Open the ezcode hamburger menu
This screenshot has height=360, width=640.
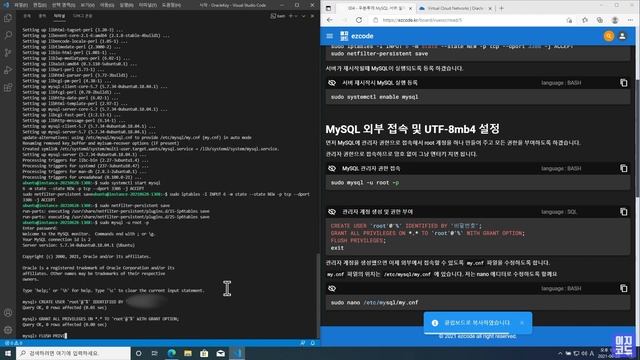tap(330, 36)
